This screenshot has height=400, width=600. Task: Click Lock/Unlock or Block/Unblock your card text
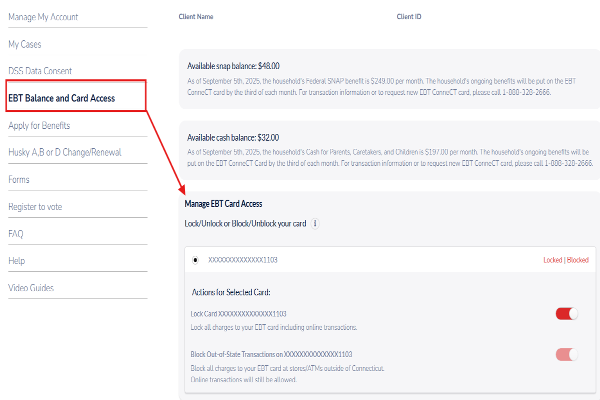[x=245, y=224]
